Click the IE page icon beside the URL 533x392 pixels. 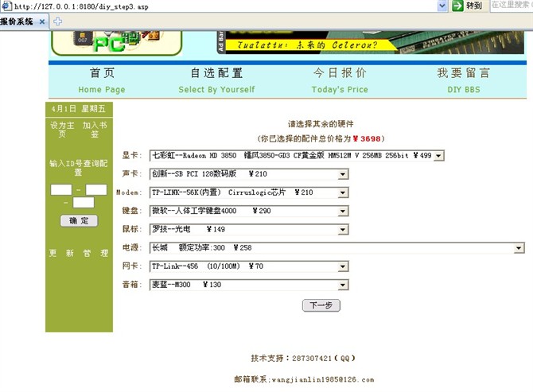pos(6,6)
